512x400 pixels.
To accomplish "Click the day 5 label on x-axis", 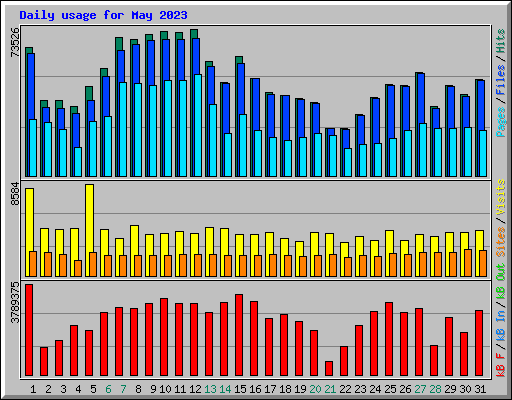I will [93, 389].
